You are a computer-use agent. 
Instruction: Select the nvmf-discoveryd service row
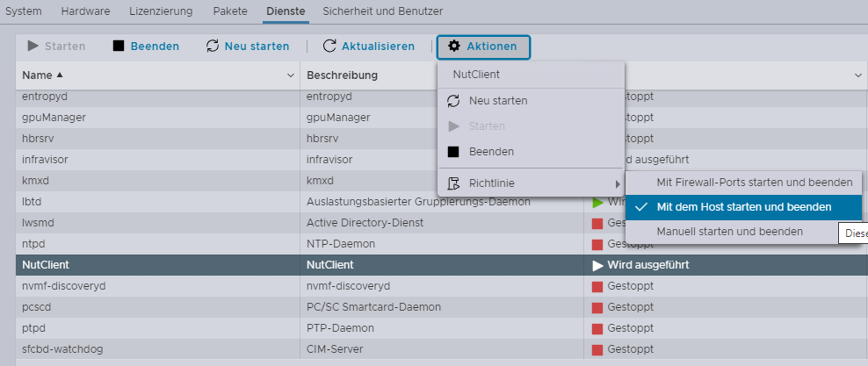point(441,286)
